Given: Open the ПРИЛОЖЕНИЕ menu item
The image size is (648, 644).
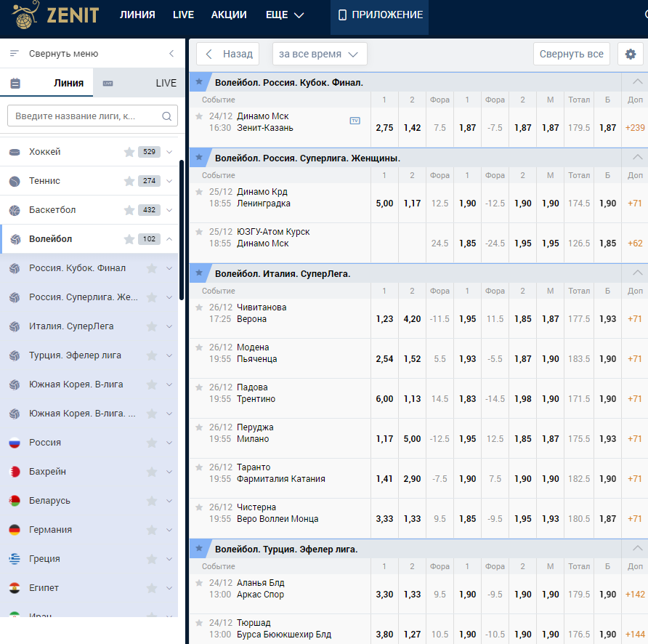Looking at the screenshot, I should click(x=379, y=17).
